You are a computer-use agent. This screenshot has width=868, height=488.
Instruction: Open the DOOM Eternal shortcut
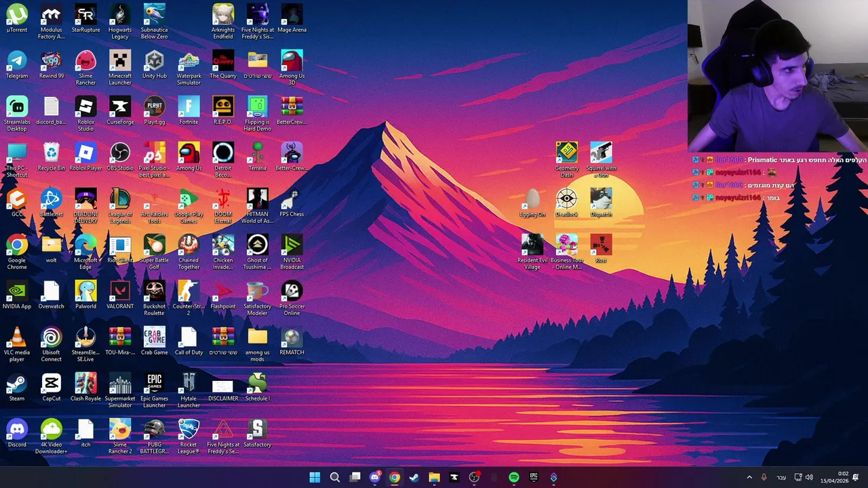pyautogui.click(x=223, y=207)
